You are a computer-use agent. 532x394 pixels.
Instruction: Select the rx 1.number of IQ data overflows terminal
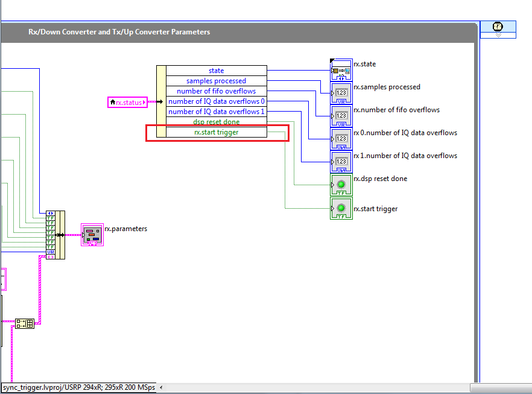(341, 162)
